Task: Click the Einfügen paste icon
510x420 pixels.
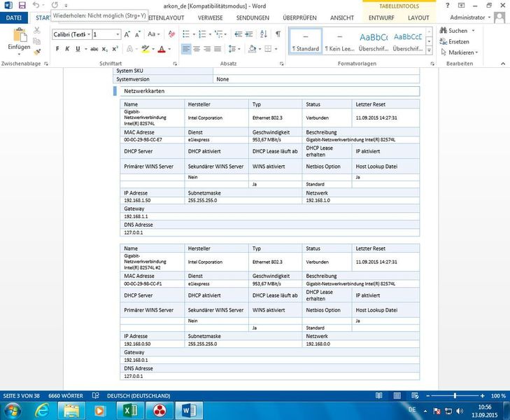Action: coord(19,36)
